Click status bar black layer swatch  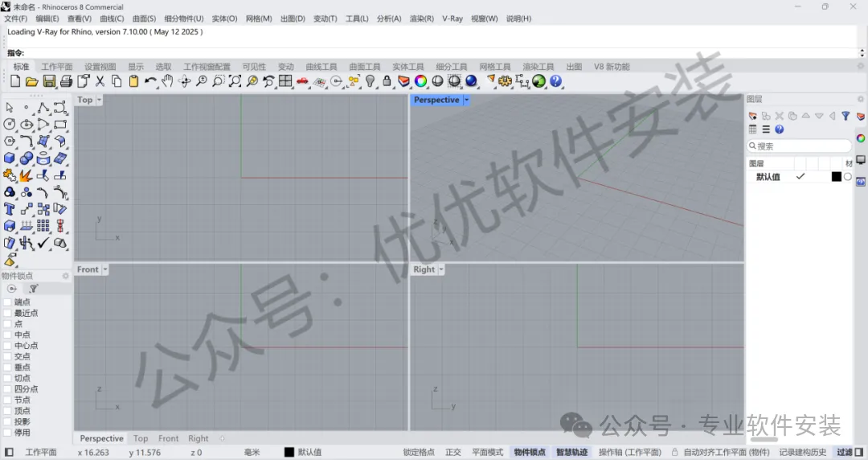click(x=289, y=452)
